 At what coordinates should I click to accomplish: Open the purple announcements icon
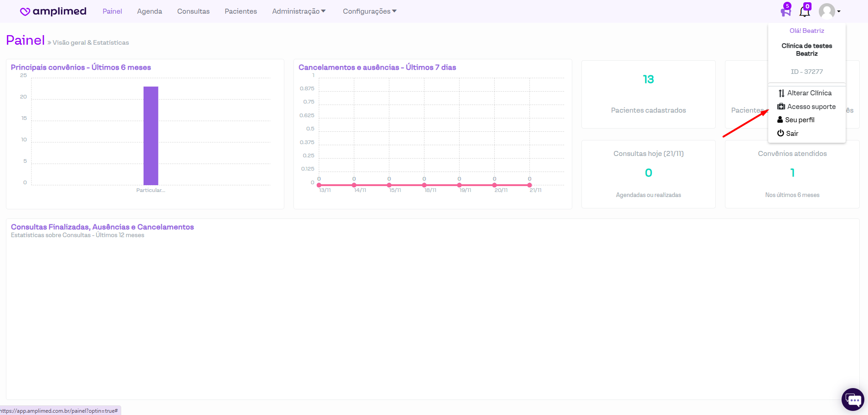[x=786, y=11]
